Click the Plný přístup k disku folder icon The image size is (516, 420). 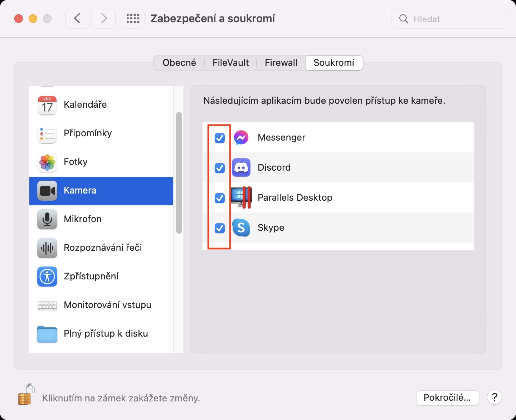[47, 334]
